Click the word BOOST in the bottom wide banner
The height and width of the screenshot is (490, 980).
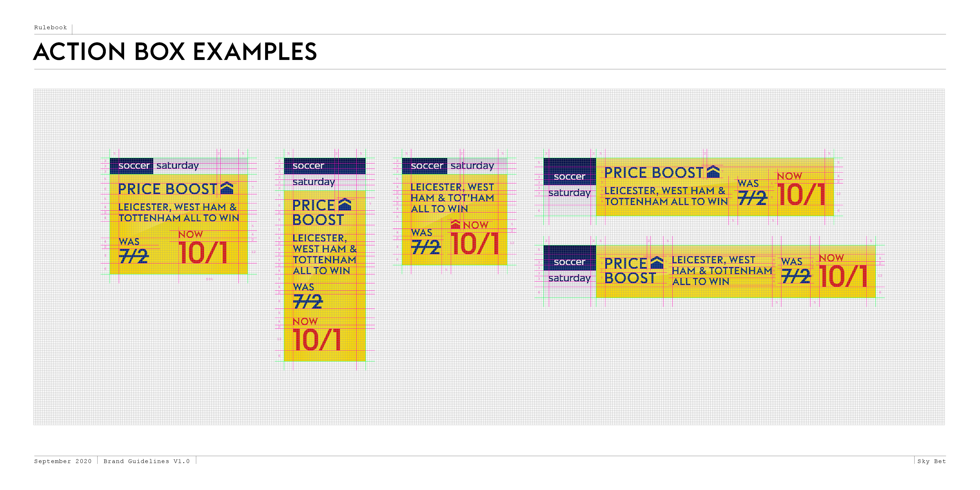[630, 278]
